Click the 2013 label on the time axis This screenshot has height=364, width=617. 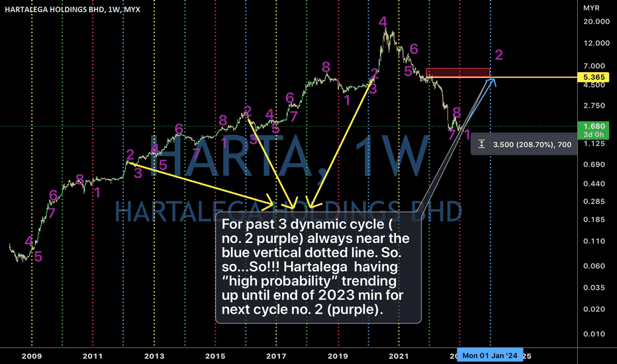tap(154, 356)
